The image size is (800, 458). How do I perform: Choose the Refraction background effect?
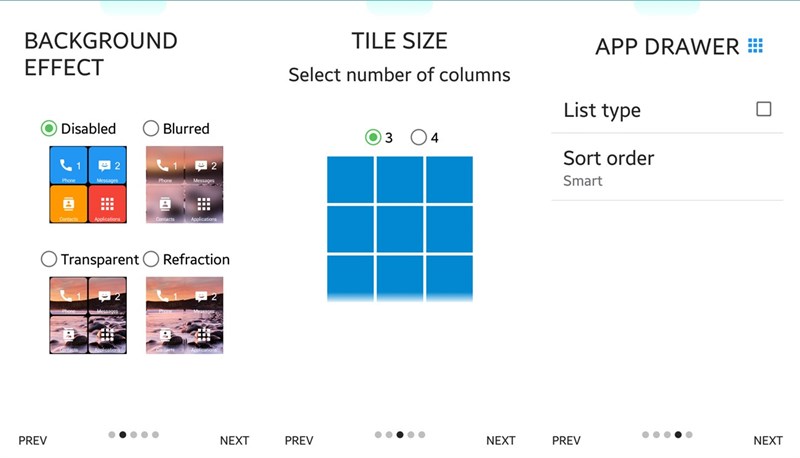point(151,259)
